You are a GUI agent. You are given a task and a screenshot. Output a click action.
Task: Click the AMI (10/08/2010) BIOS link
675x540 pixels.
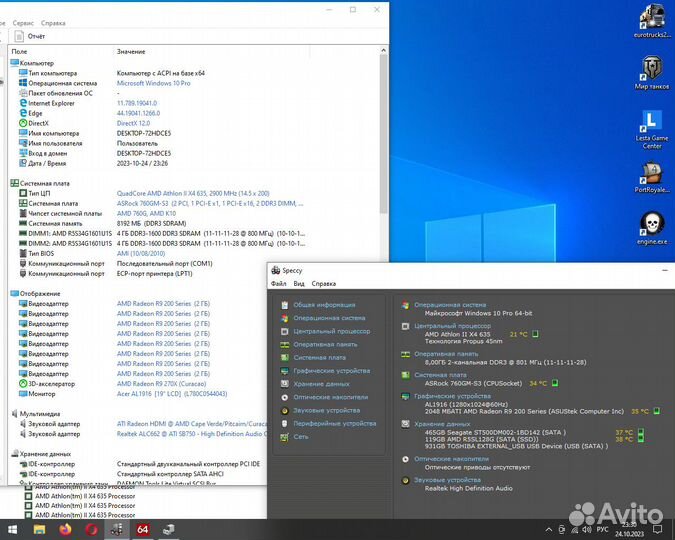tap(141, 253)
